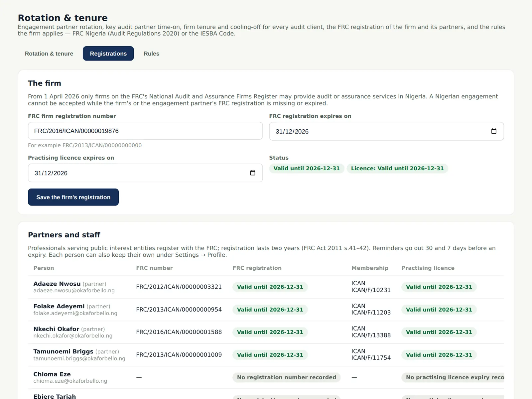Click Adaeze Nwosu's practising licence valid badge
The height and width of the screenshot is (399, 532).
439,287
